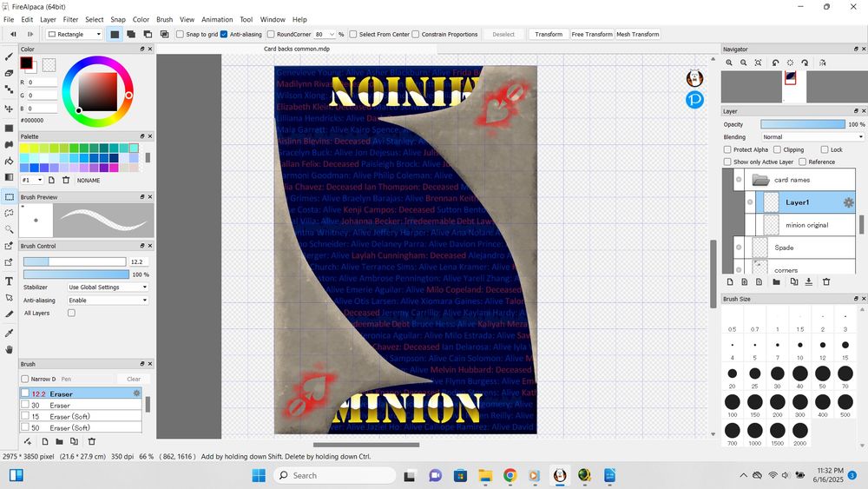Enable Snap to grid checkbox
This screenshot has width=868, height=489.
pos(180,35)
